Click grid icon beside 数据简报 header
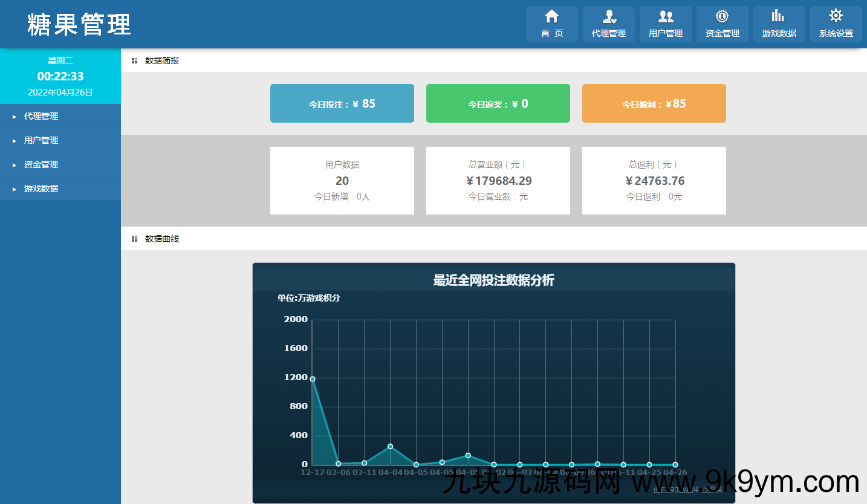The image size is (867, 504). tap(134, 60)
